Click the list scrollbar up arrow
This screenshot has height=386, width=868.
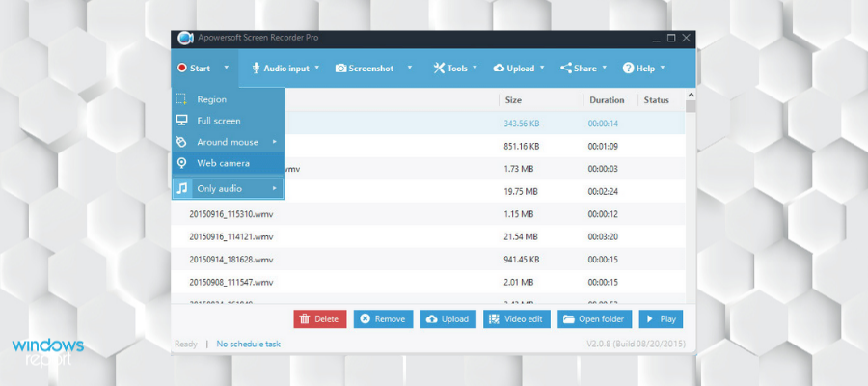coord(691,96)
